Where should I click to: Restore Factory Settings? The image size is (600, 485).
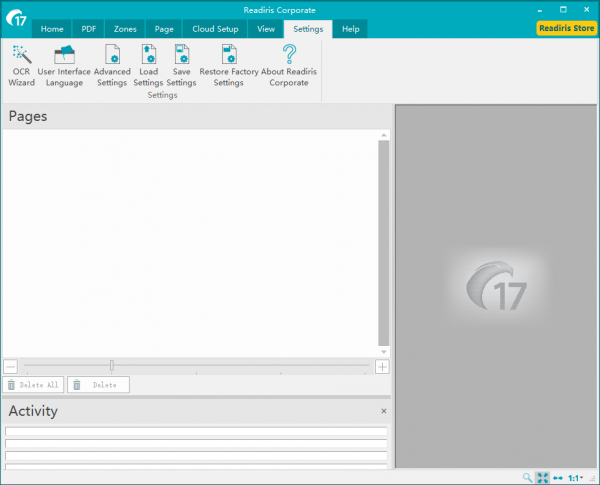click(228, 65)
